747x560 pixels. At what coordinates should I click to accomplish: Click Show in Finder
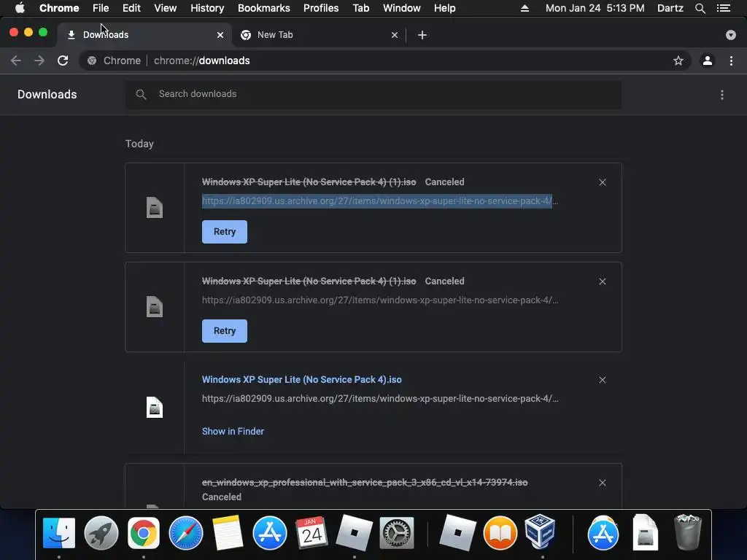tap(233, 431)
